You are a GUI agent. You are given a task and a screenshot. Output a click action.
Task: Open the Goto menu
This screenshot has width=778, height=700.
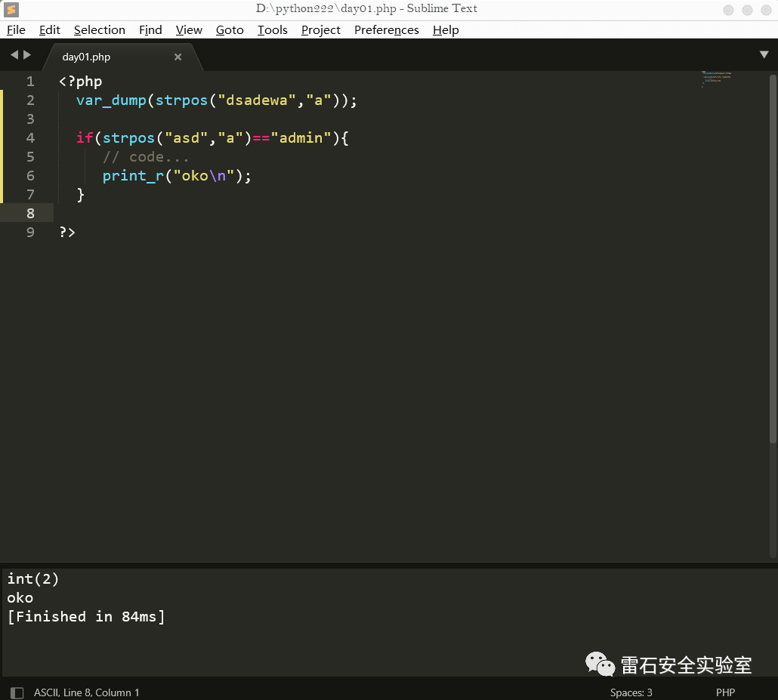[x=230, y=30]
